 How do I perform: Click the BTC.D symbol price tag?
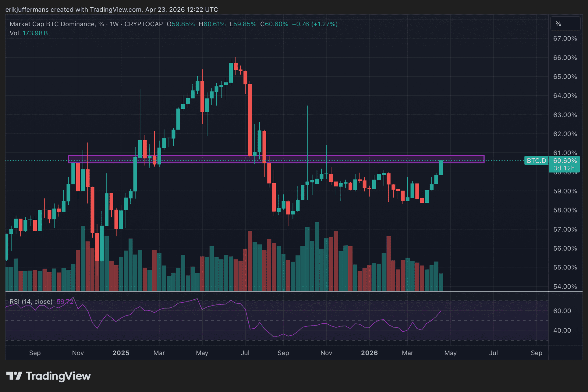(x=536, y=161)
